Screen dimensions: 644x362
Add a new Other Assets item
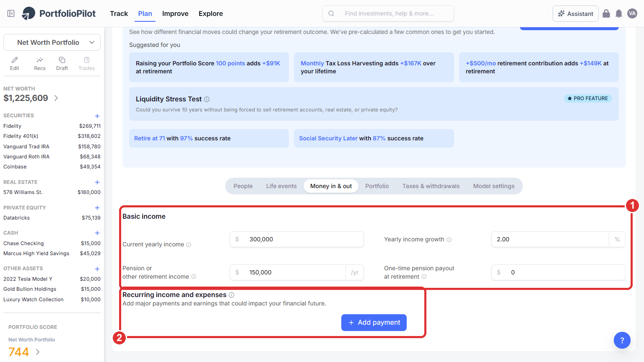(97, 269)
